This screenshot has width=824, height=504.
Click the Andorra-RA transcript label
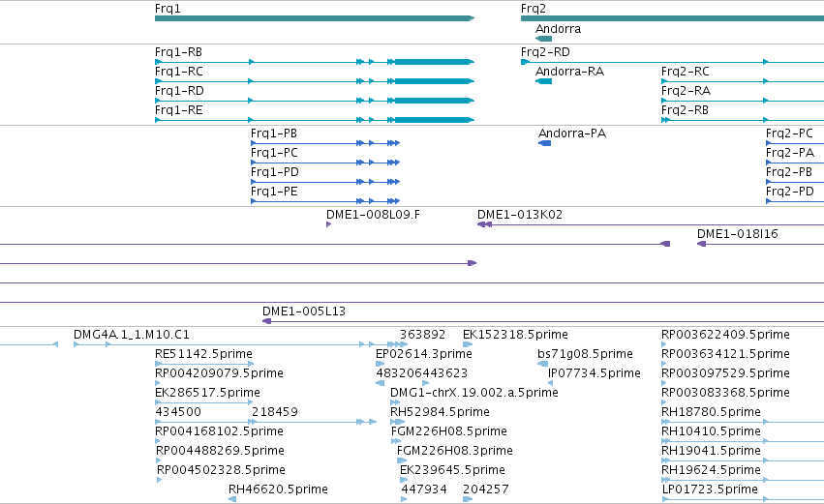coord(569,72)
